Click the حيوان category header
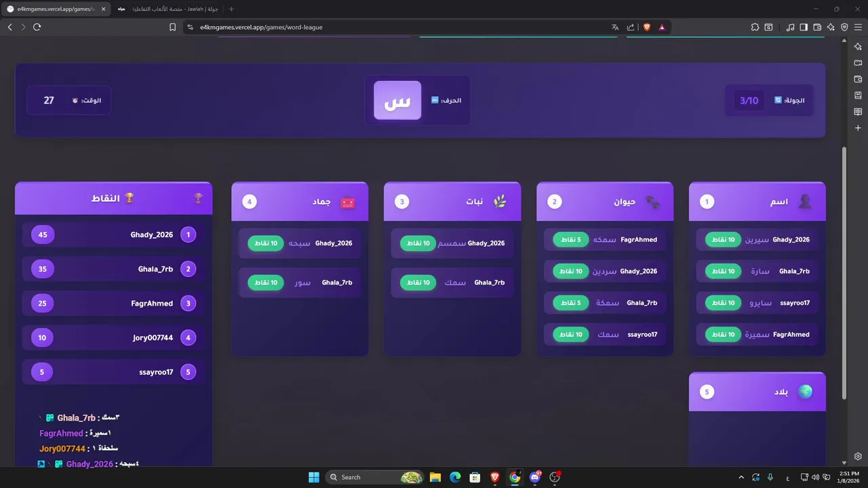Screen dimensions: 868x488 605,201
